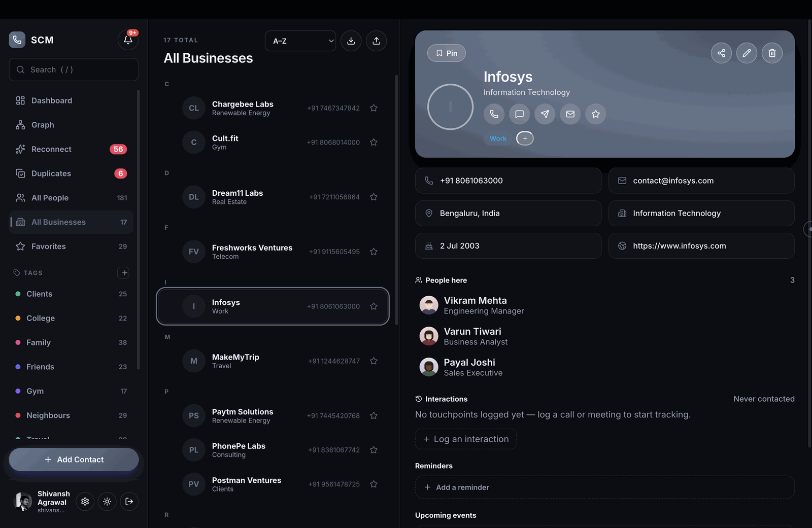Click Add a reminder

[x=605, y=487]
